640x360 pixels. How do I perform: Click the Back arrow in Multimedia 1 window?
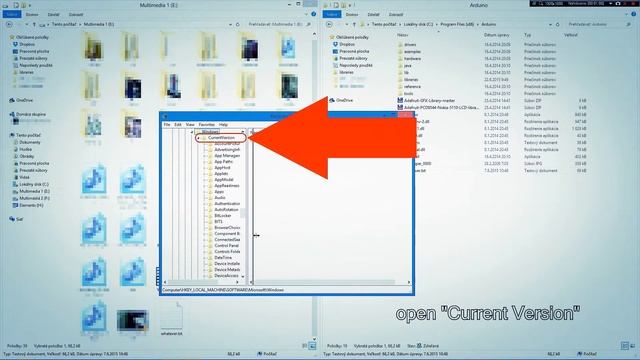[x=9, y=24]
